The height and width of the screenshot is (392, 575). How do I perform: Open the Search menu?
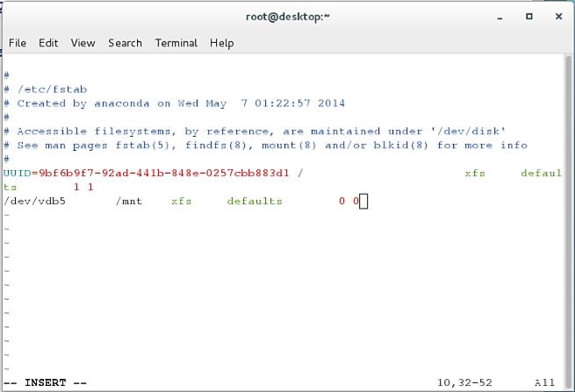click(x=125, y=43)
